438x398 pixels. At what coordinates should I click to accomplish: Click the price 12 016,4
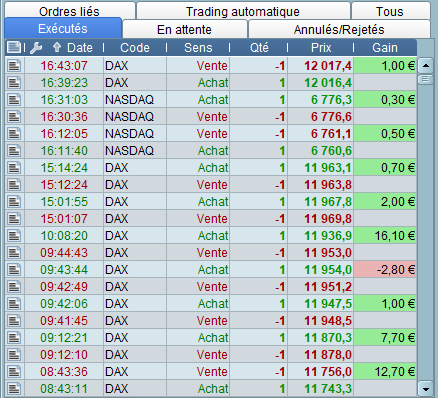328,83
